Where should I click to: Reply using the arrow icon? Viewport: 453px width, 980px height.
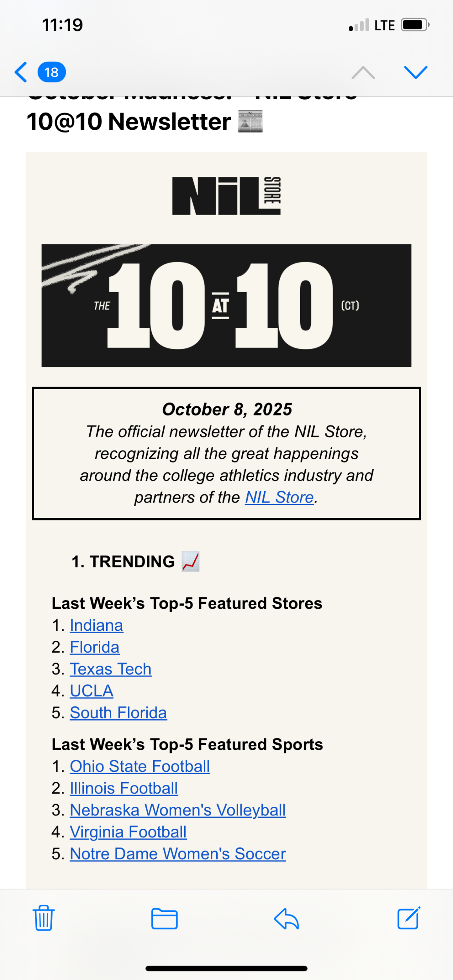pos(286,918)
